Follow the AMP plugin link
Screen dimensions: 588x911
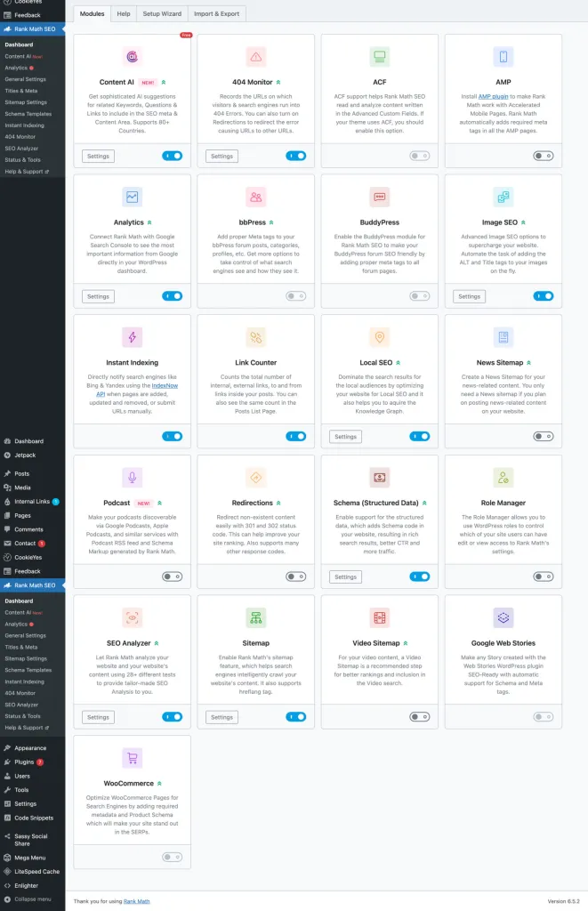(494, 96)
